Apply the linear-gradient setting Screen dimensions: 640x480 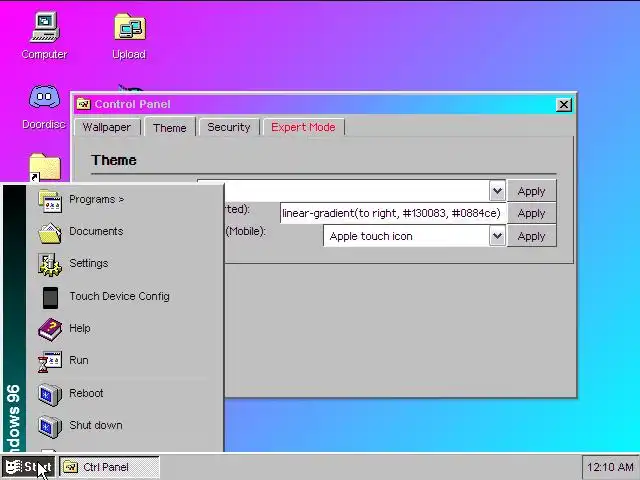pyautogui.click(x=531, y=213)
